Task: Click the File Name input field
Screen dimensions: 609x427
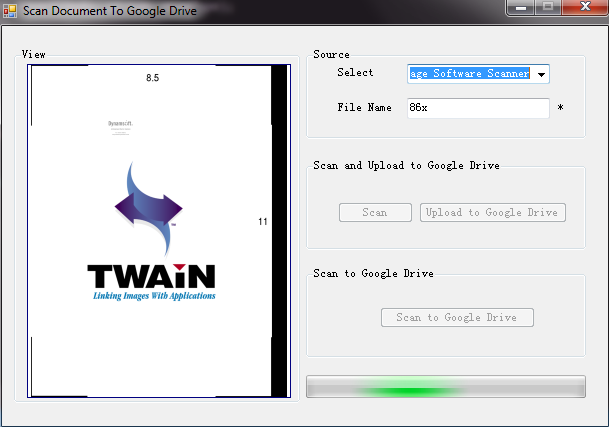Action: pyautogui.click(x=478, y=108)
